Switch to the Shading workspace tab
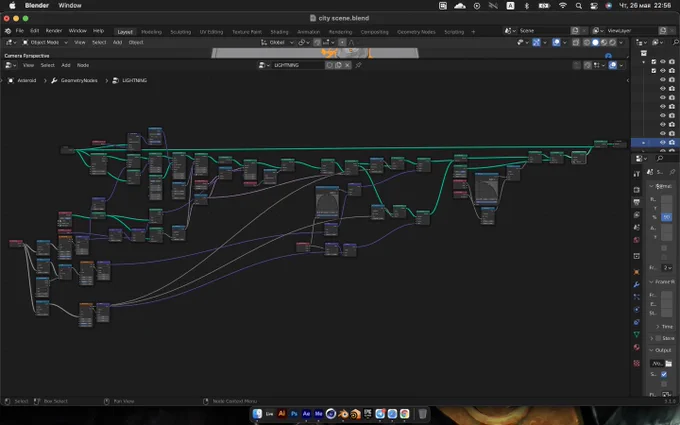 pyautogui.click(x=279, y=32)
